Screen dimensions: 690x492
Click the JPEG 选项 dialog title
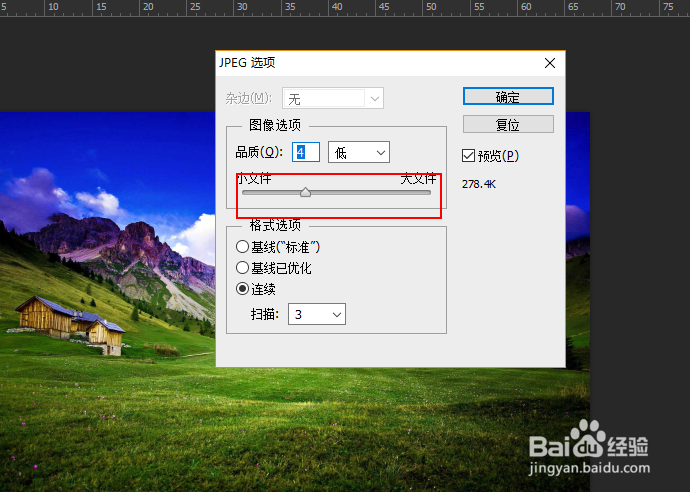[x=247, y=62]
